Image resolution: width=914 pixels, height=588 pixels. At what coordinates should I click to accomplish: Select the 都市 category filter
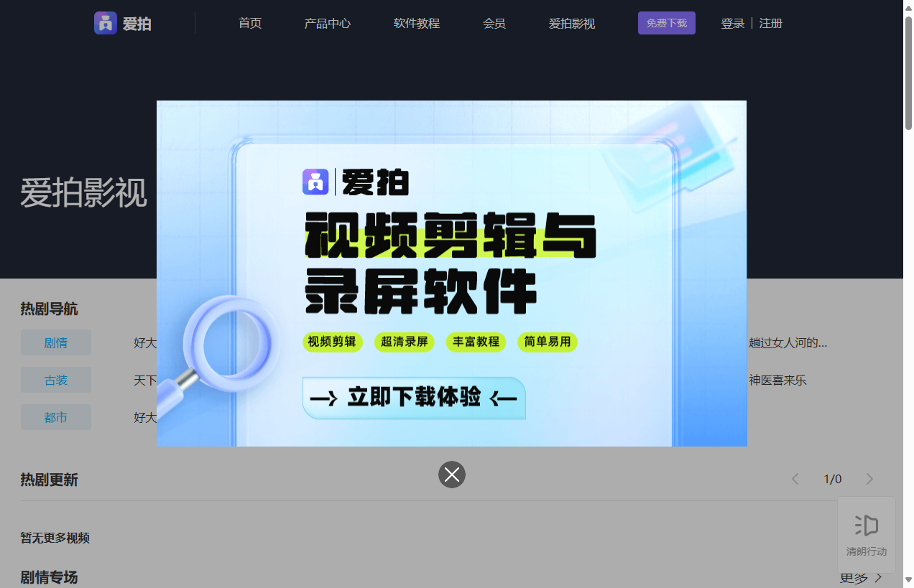tap(55, 416)
